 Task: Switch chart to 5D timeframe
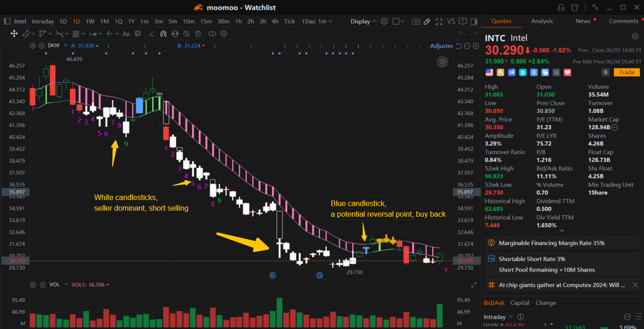click(x=63, y=21)
